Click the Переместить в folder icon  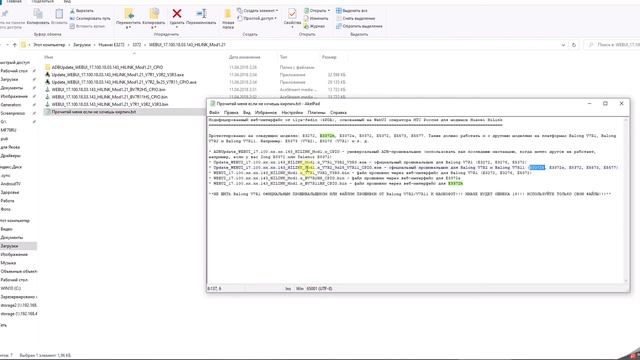129,18
